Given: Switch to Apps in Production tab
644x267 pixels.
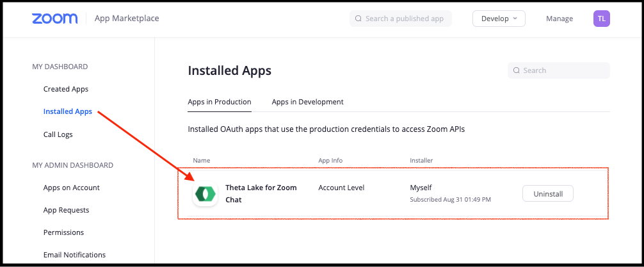Looking at the screenshot, I should (x=220, y=102).
